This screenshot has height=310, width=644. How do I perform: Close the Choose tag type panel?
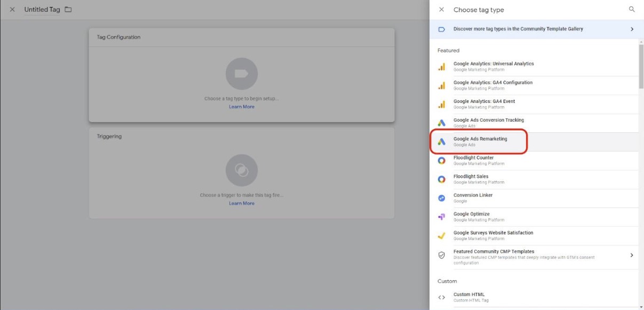pyautogui.click(x=441, y=10)
